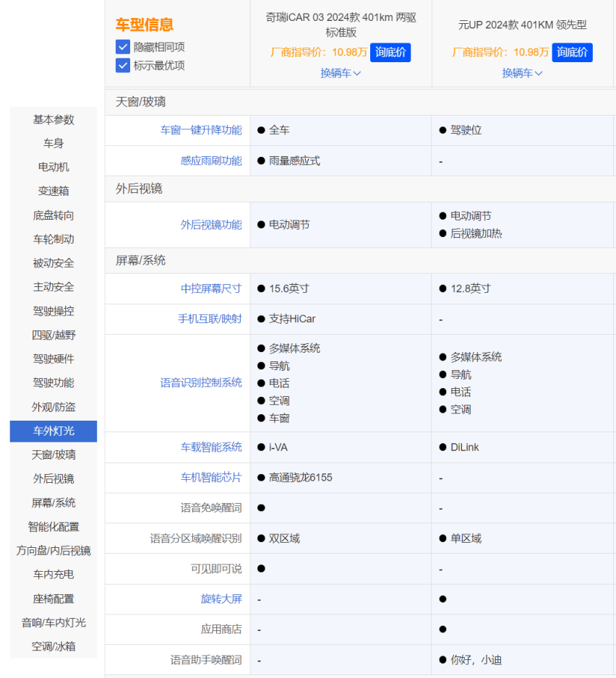The width and height of the screenshot is (616, 678).
Task: Uncheck the 标示最优项 checkbox
Action: [x=123, y=65]
